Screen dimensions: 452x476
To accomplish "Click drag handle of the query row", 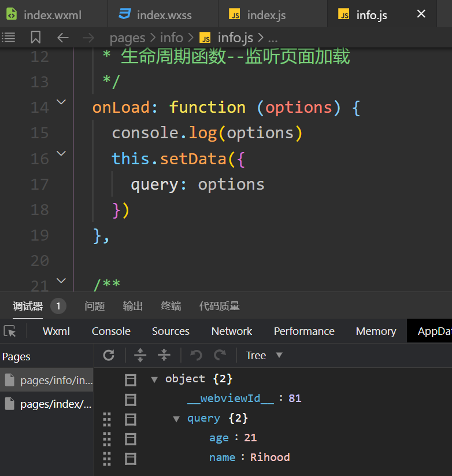I will pos(107,419).
